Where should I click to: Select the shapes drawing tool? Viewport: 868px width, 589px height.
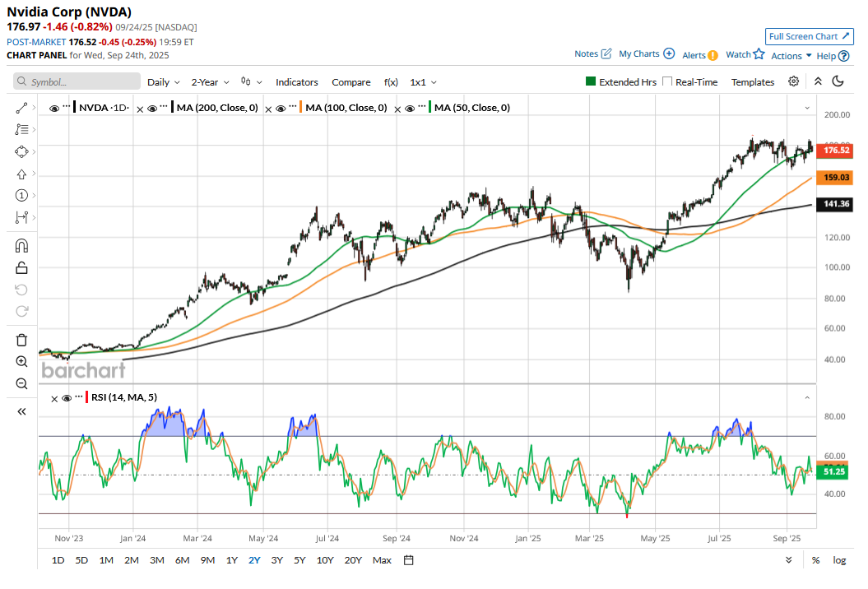pyautogui.click(x=21, y=151)
